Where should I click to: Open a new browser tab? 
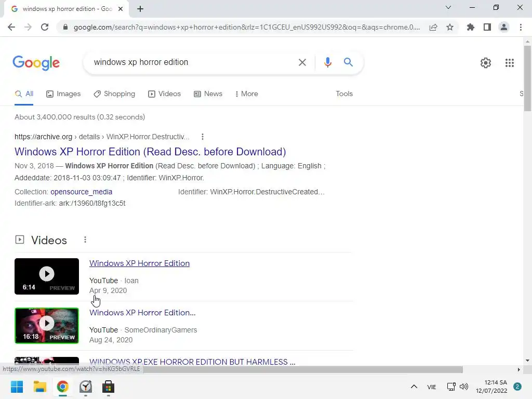140,9
